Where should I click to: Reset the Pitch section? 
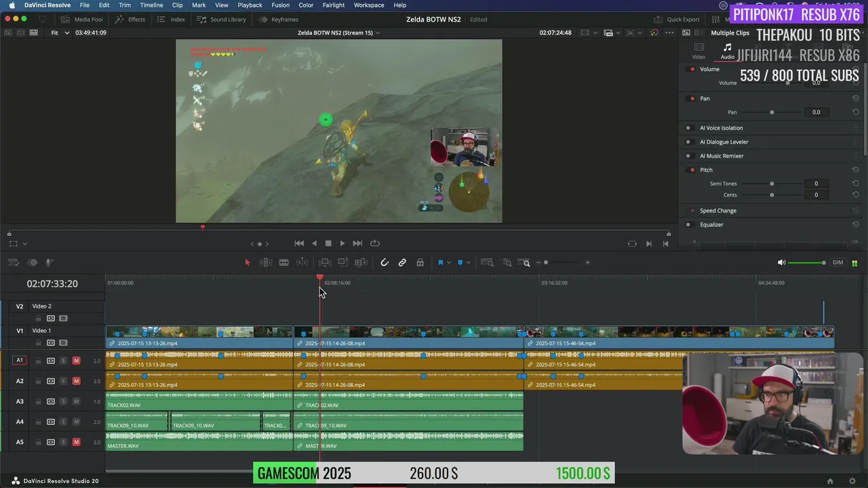[x=856, y=169]
